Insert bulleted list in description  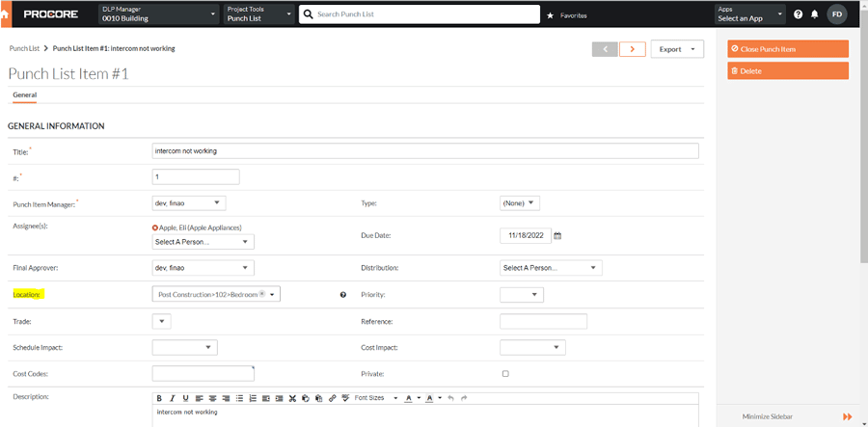click(x=239, y=398)
